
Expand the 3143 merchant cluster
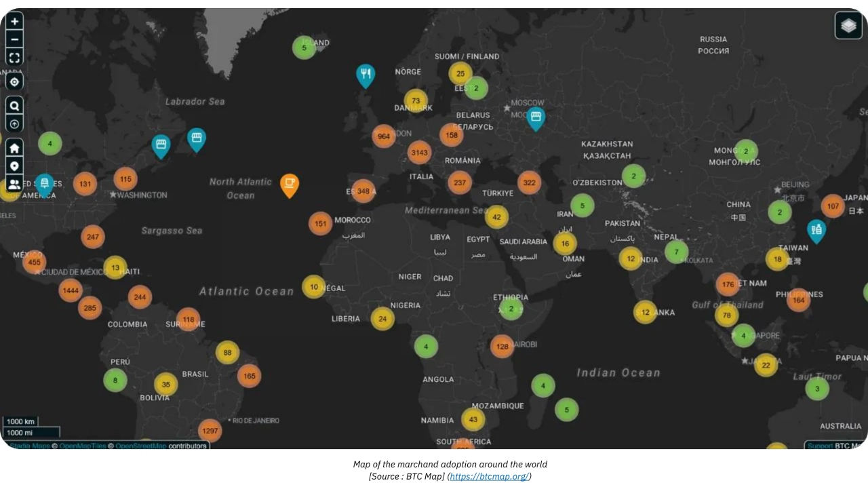point(420,153)
